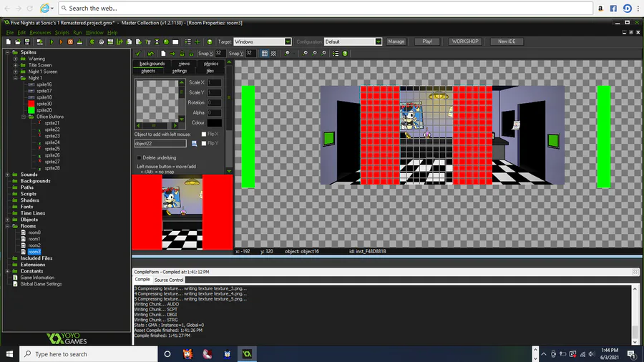Click the Shift Instances green arrow icon

[172, 54]
